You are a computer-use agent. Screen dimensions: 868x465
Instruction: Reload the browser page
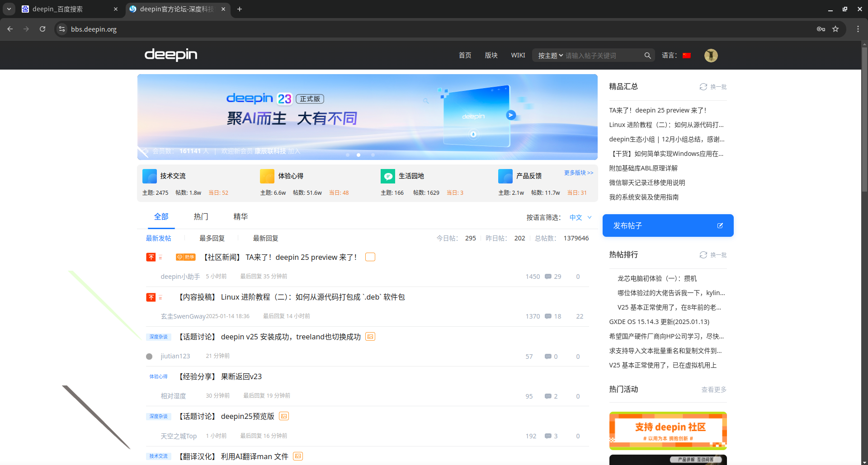point(42,29)
